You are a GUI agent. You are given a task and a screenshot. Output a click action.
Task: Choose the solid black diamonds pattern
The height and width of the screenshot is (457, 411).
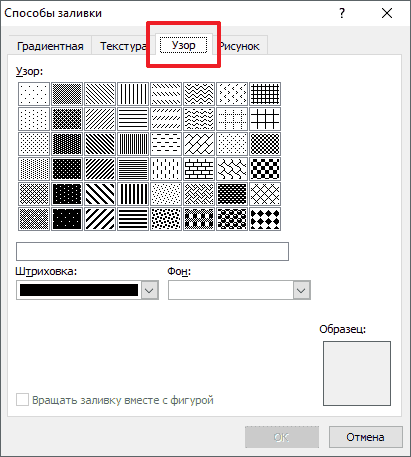click(x=265, y=219)
